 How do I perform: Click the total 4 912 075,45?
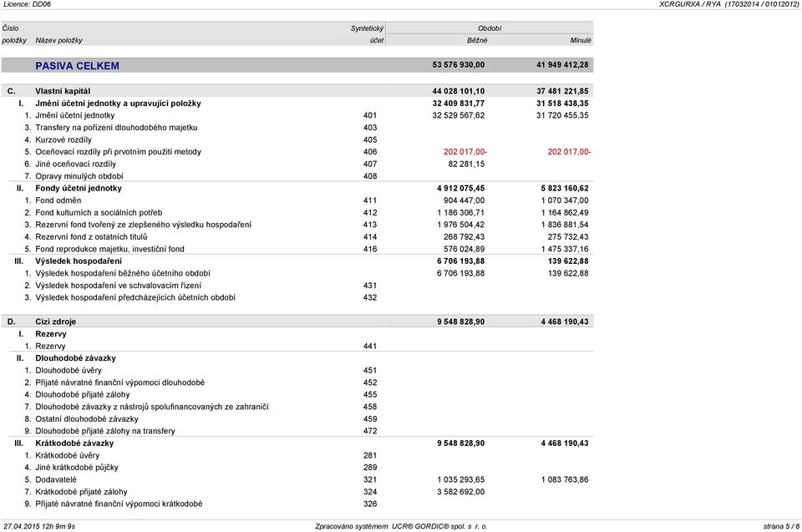(x=461, y=188)
